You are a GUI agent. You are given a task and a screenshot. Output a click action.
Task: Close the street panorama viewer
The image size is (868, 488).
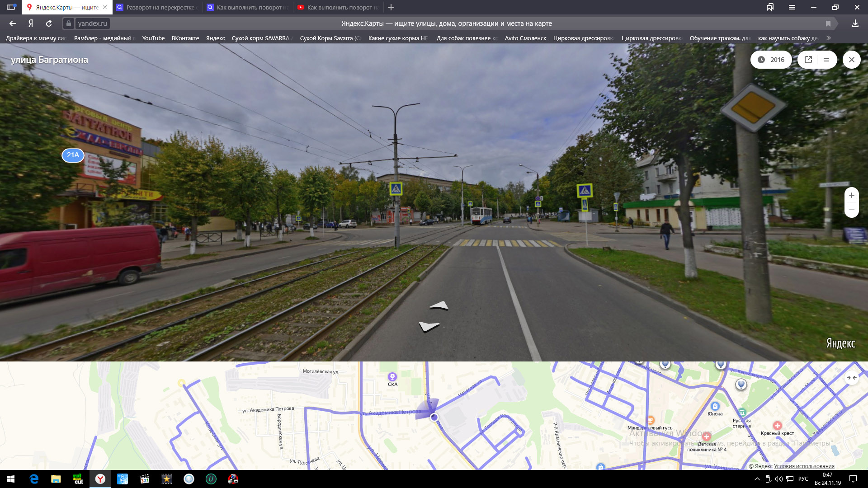tap(851, 60)
